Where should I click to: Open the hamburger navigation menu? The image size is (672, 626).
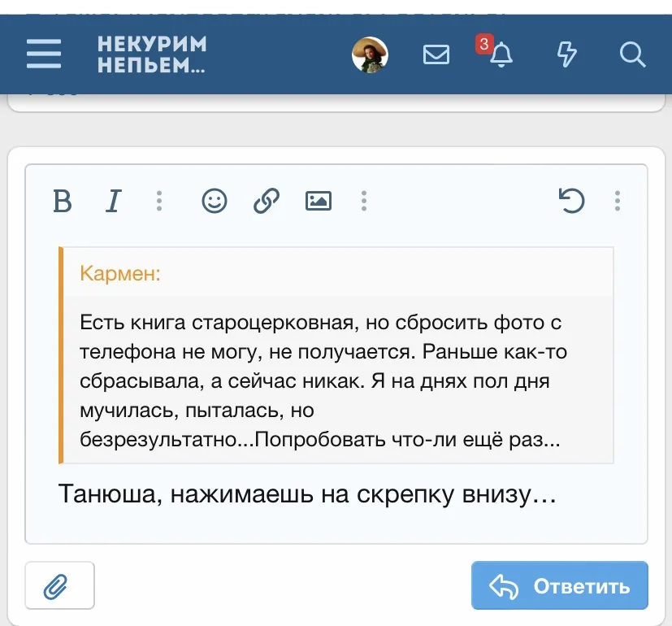(x=44, y=54)
